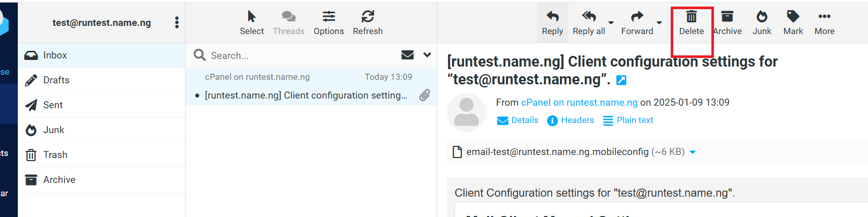Expand the search options chevron
Image resolution: width=868 pixels, height=217 pixels.
427,55
